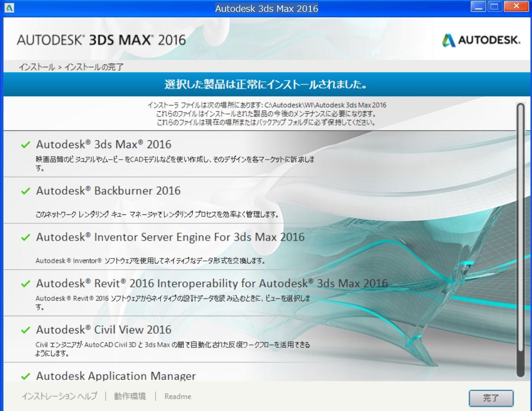This screenshot has height=411, width=532.
Task: Click the check icon beside Revit 2016 Interoperability
Action: tap(26, 284)
